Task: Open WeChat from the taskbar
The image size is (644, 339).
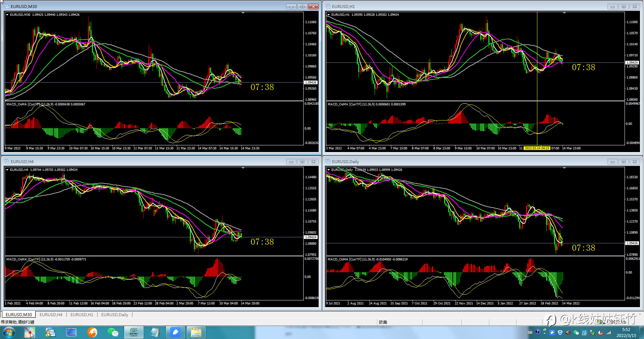Action: 113,332
